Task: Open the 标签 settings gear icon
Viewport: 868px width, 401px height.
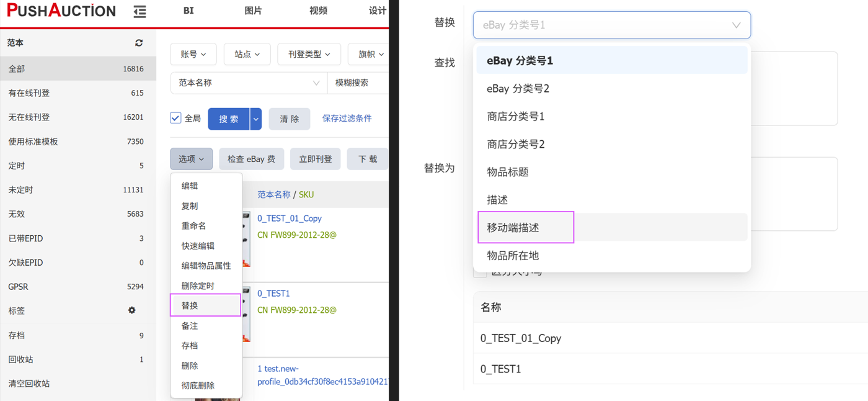Action: pos(131,310)
